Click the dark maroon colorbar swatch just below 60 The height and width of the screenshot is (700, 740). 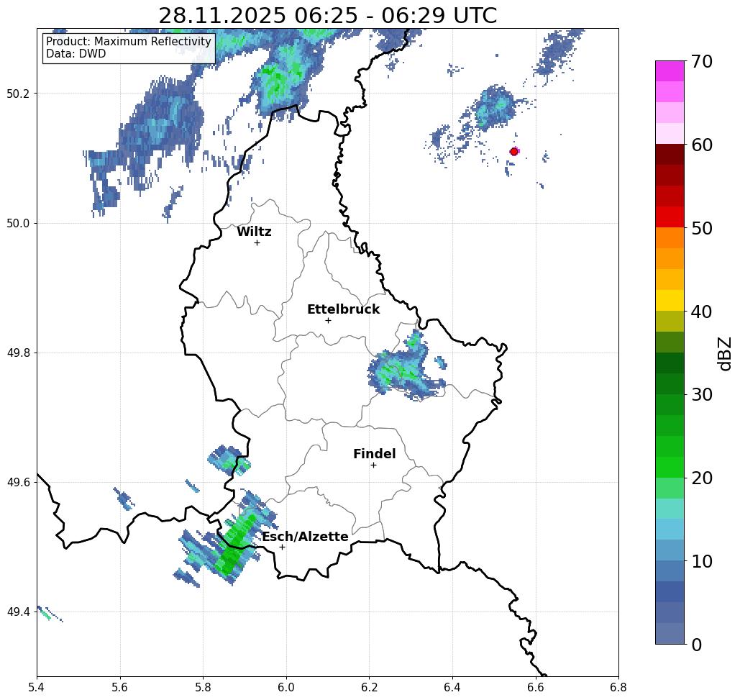coord(670,155)
